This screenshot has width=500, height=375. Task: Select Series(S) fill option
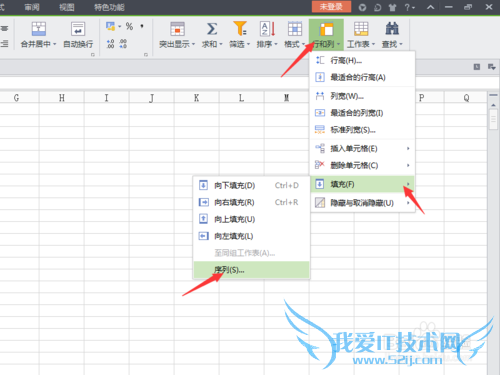pos(252,270)
